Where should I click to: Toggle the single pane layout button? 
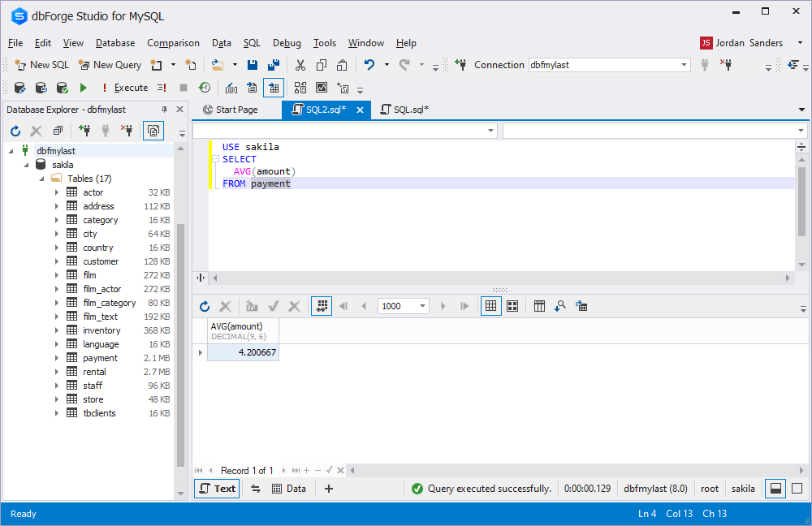coord(797,488)
